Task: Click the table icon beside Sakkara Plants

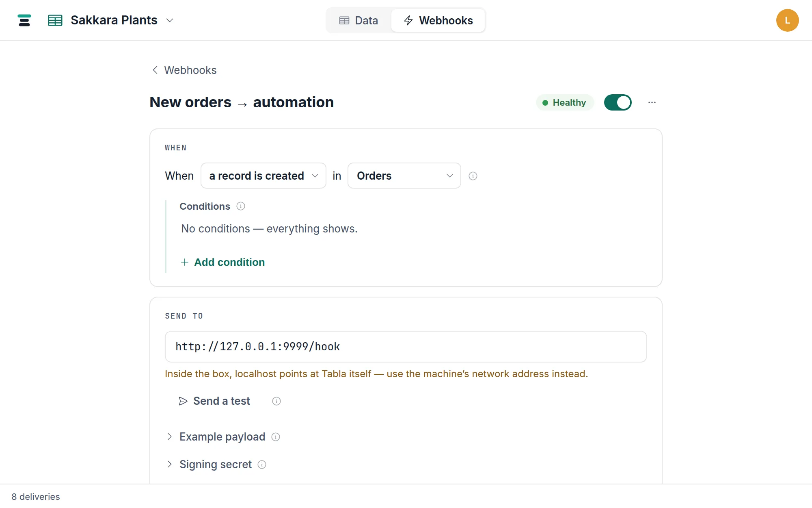Action: [x=55, y=20]
